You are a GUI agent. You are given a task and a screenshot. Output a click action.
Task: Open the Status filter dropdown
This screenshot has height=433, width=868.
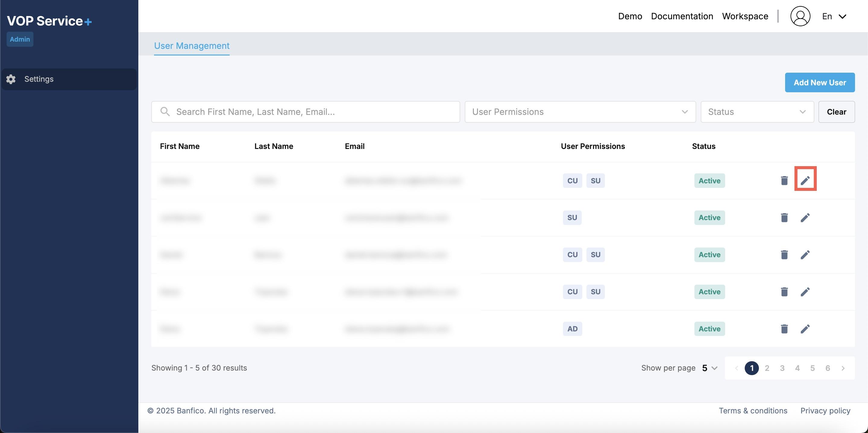pyautogui.click(x=757, y=112)
